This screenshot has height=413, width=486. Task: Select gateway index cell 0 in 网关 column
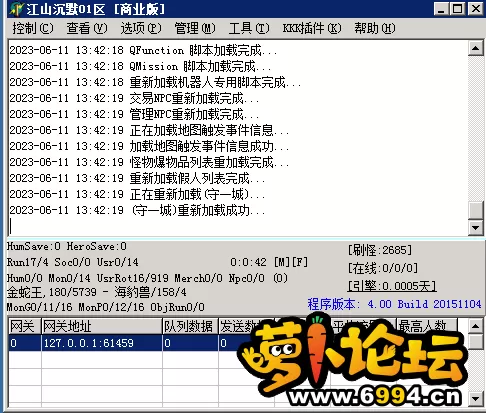(x=25, y=343)
